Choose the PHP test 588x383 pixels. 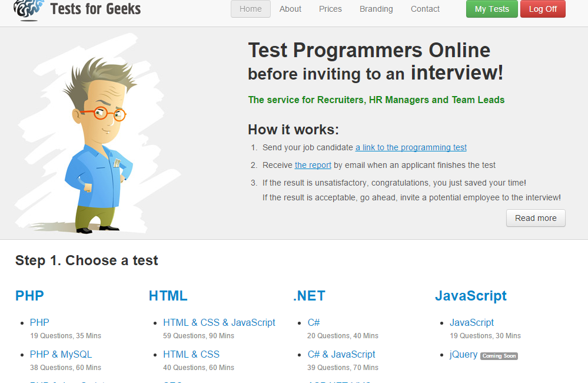39,322
